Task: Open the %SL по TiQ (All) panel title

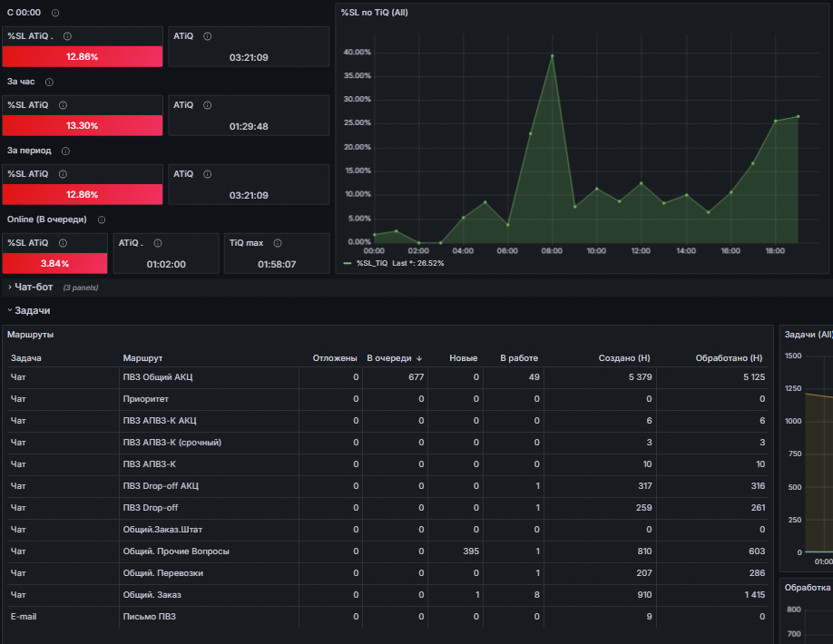Action: pos(375,12)
